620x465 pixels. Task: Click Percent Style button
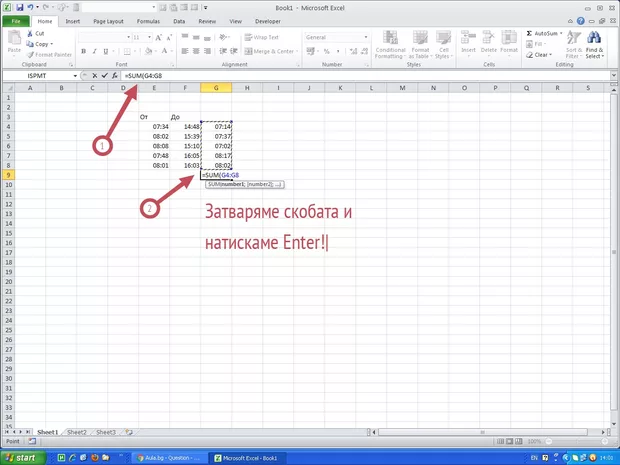tap(327, 51)
